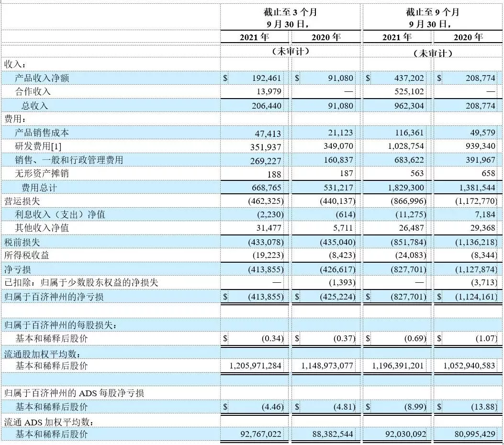Select the '税前损失' row label
504x445 pixels.
tap(22, 242)
